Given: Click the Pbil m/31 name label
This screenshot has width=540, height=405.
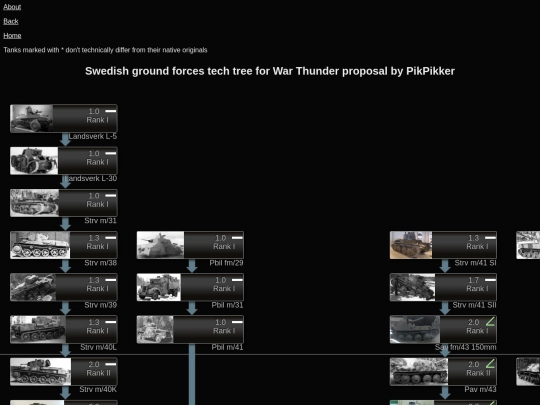Looking at the screenshot, I should pyautogui.click(x=227, y=305).
